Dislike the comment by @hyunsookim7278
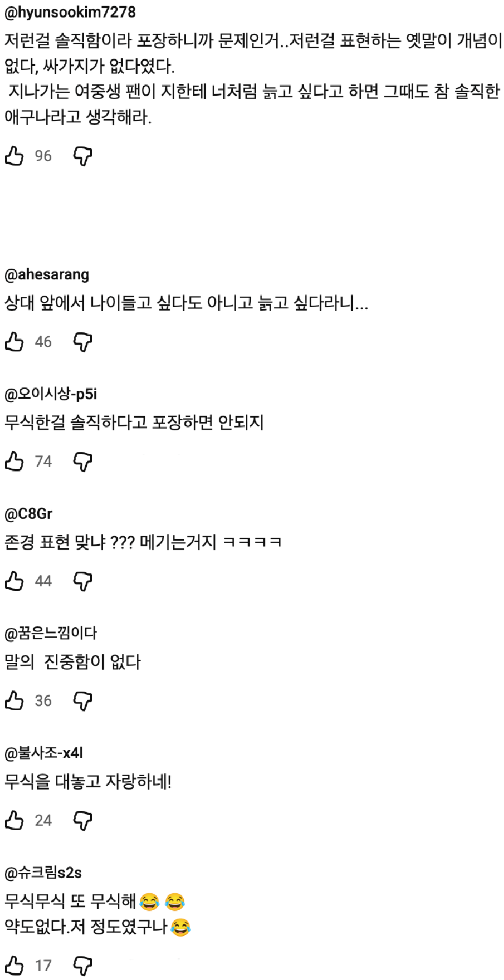 (83, 156)
